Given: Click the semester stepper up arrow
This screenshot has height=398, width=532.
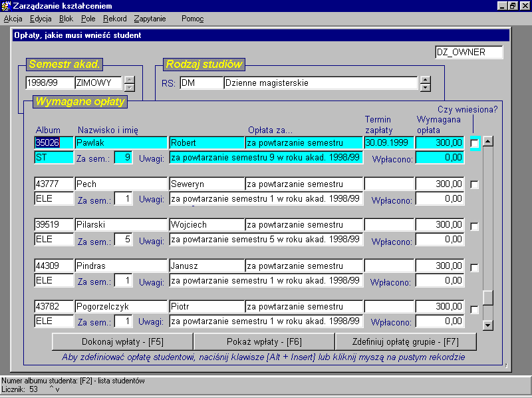Looking at the screenshot, I should [x=129, y=80].
